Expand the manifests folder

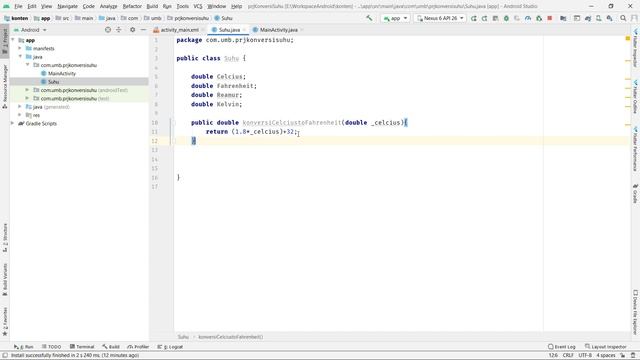20,48
